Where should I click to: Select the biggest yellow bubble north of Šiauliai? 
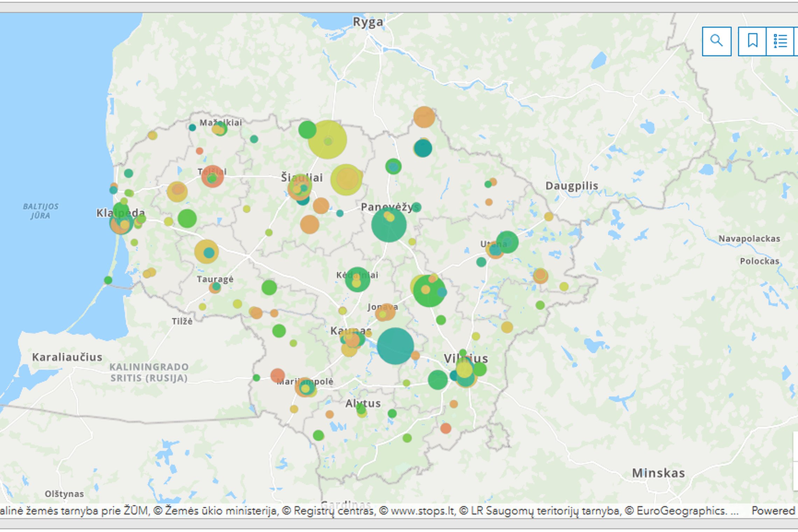coord(328,140)
